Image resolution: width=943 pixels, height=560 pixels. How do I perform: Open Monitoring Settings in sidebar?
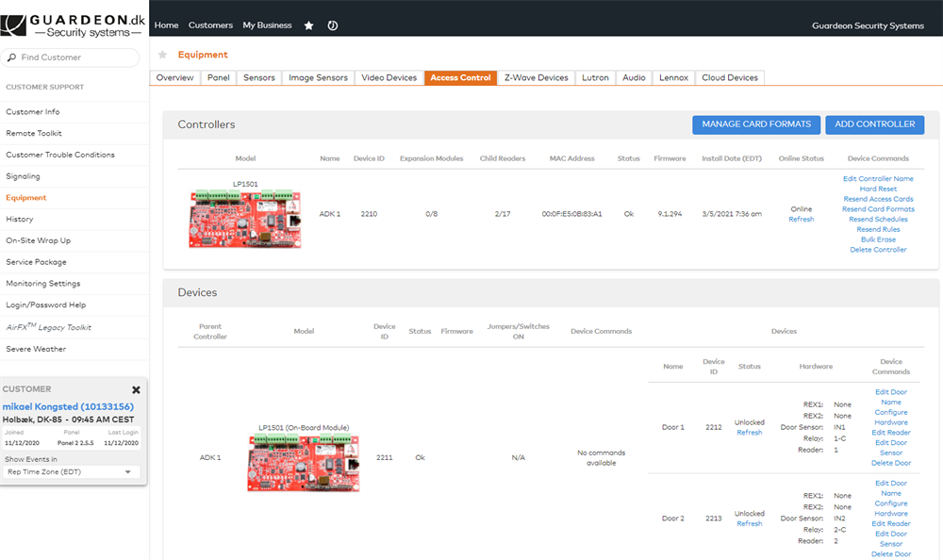coord(42,284)
